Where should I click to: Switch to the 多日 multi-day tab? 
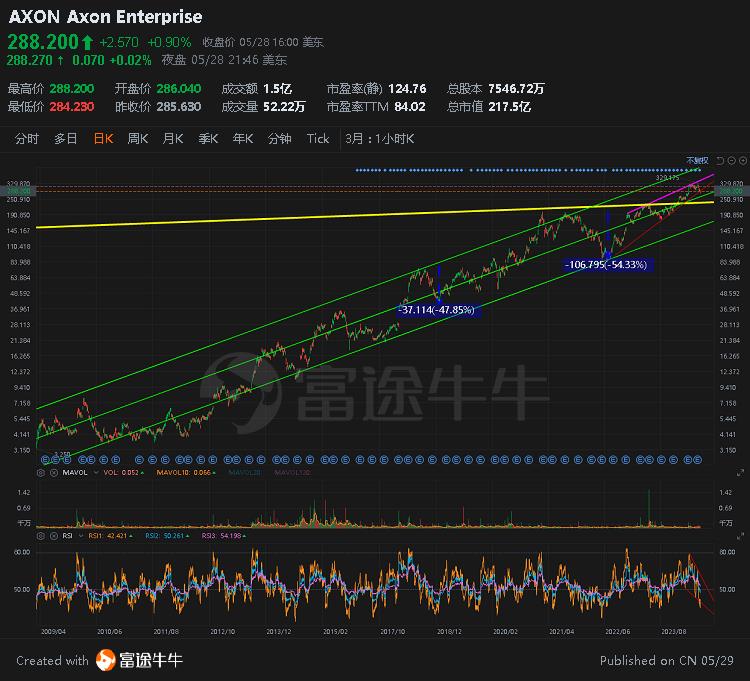coord(66,139)
